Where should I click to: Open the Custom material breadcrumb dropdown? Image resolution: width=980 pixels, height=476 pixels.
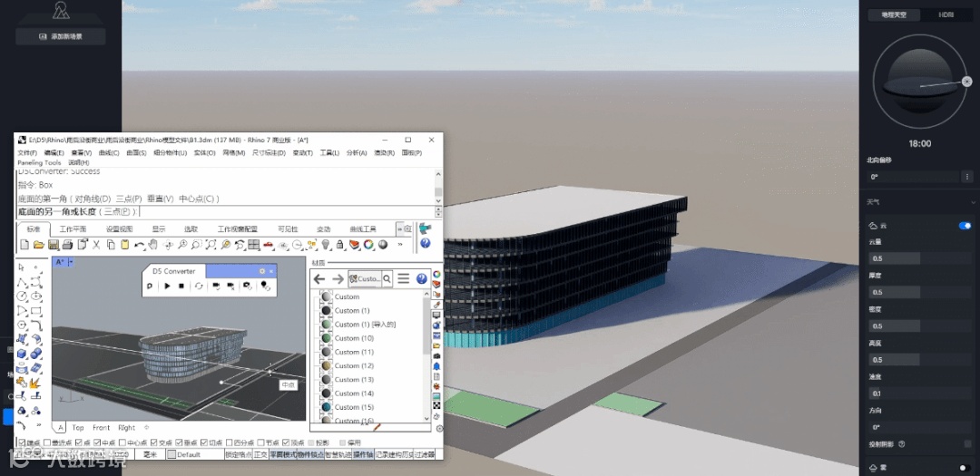point(365,279)
